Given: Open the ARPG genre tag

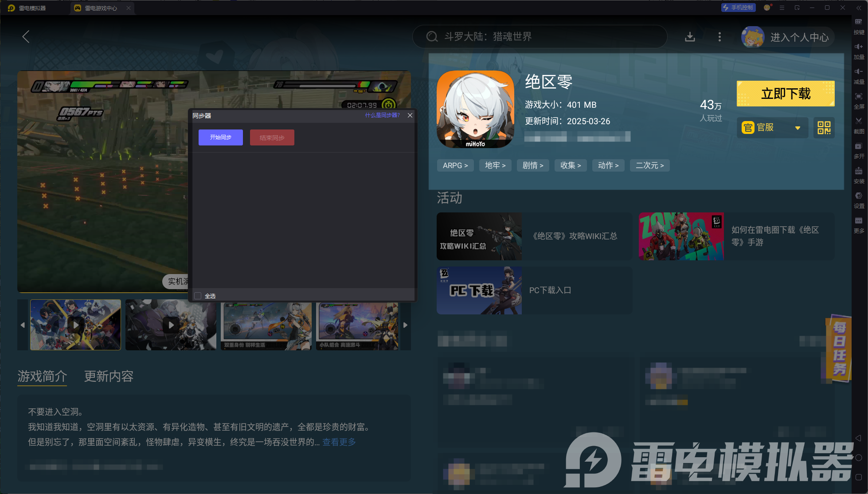Looking at the screenshot, I should point(455,165).
